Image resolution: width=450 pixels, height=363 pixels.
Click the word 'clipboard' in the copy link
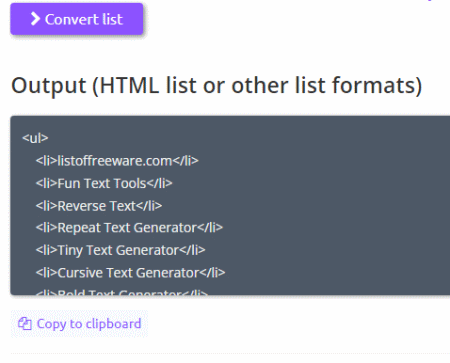(113, 324)
